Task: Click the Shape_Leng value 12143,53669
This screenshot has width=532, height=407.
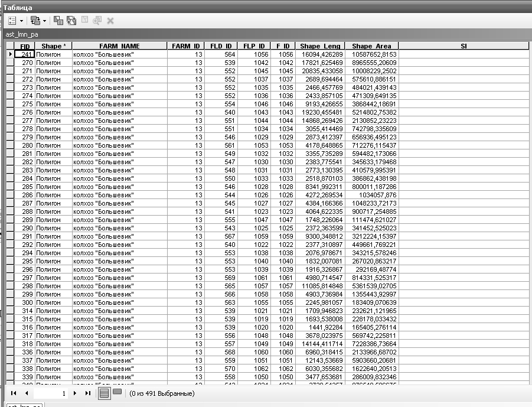Action: tap(324, 360)
